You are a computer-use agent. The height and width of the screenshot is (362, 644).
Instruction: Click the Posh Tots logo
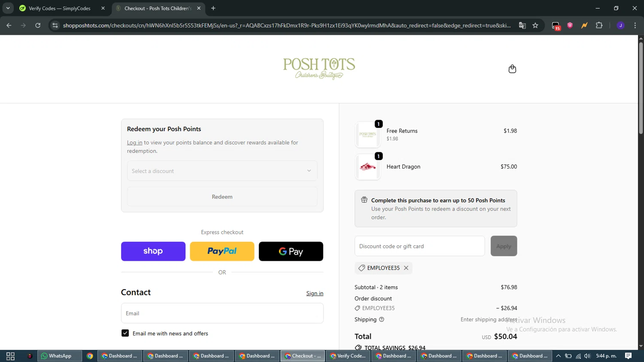tap(319, 69)
